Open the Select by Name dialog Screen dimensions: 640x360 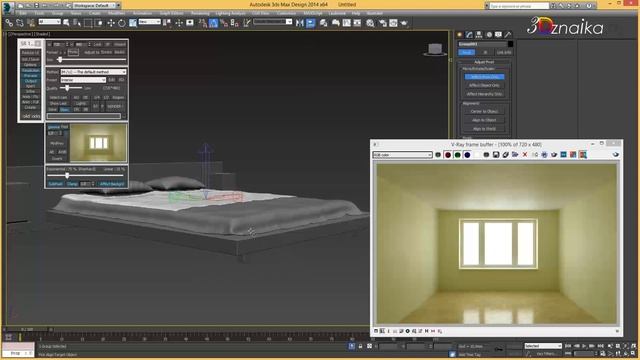point(77,23)
